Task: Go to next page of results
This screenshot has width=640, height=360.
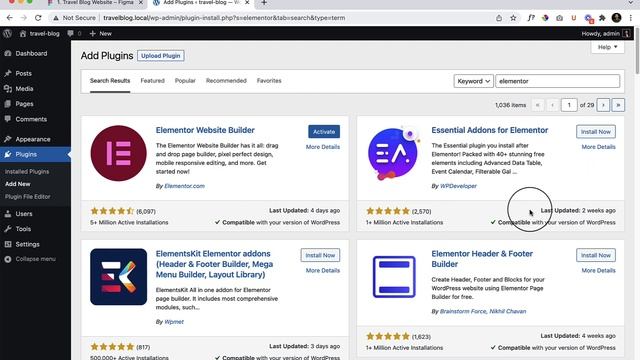Action: pyautogui.click(x=603, y=105)
